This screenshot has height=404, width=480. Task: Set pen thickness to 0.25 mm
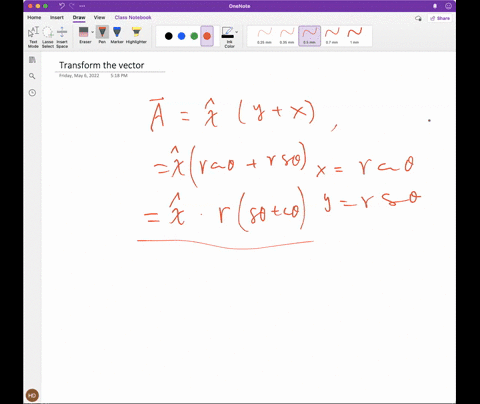tap(265, 36)
